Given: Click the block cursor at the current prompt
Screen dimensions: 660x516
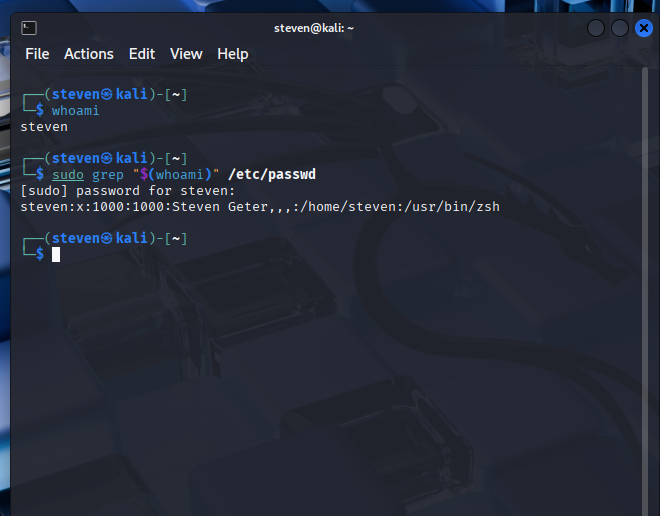Looking at the screenshot, I should 56,254.
